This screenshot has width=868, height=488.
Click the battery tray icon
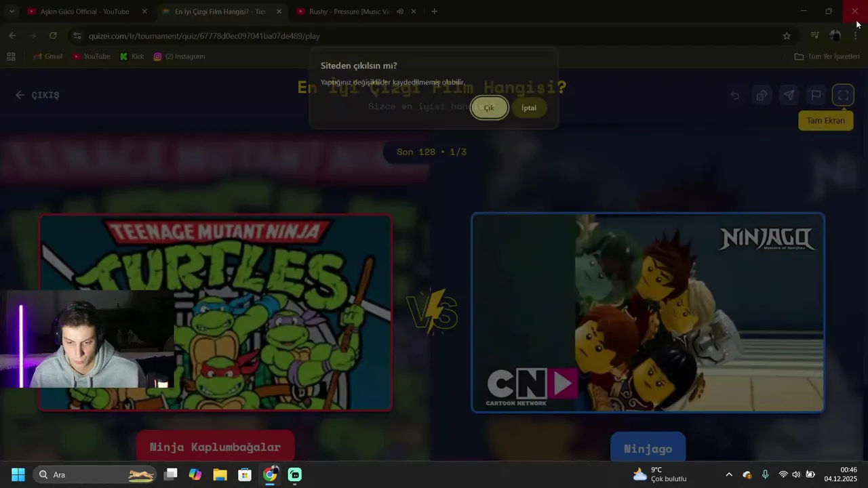(810, 474)
